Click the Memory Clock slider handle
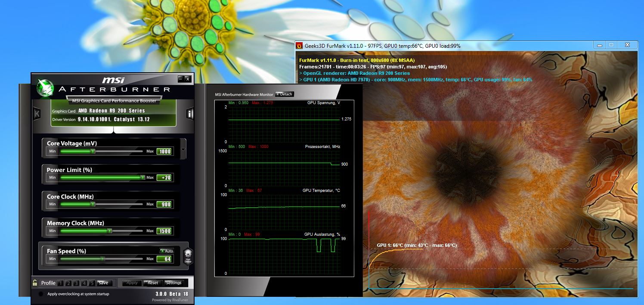 point(110,231)
